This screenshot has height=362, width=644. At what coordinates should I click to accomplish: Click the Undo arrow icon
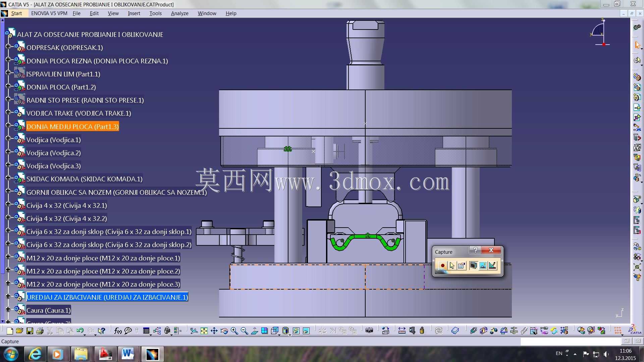(80, 331)
